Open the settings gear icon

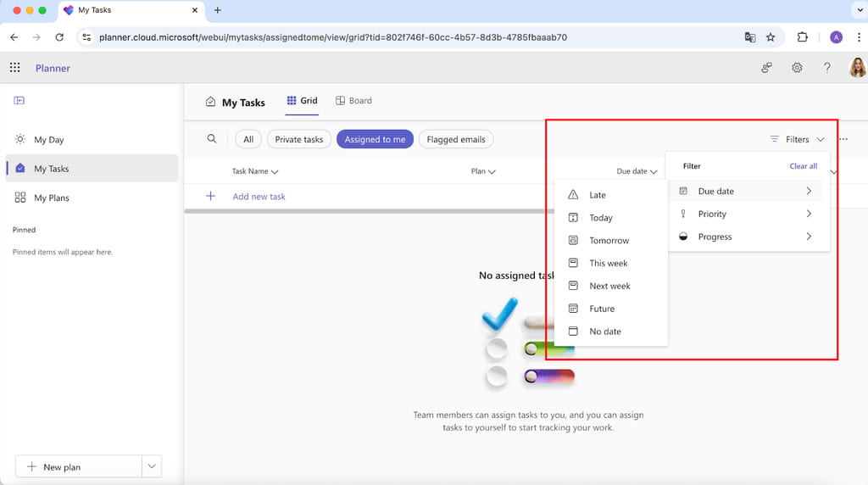(797, 68)
